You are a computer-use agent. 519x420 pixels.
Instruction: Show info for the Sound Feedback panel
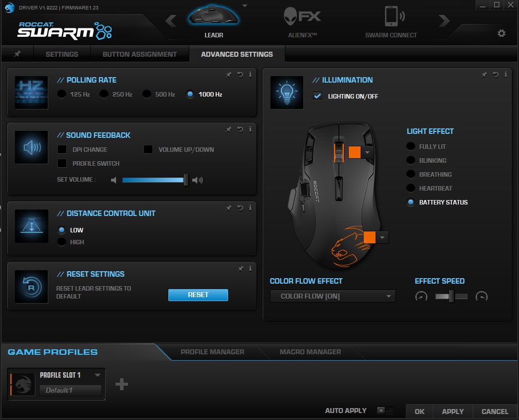(250, 129)
